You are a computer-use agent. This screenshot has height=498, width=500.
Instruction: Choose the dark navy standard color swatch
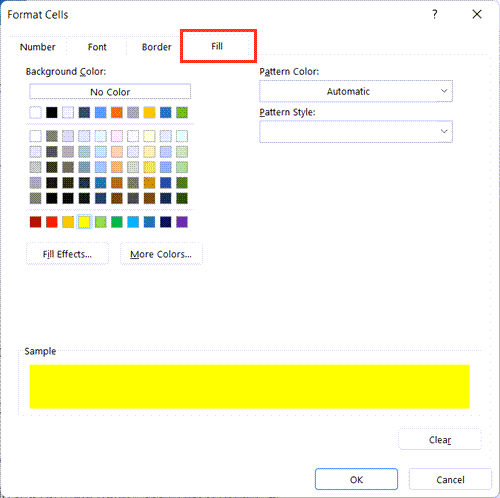click(166, 222)
